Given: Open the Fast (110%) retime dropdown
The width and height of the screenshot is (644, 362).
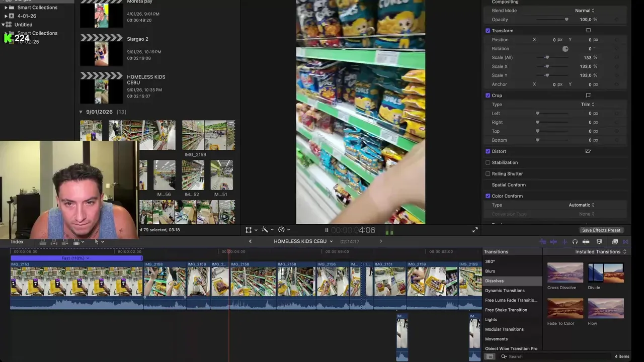Looking at the screenshot, I should pos(75,258).
